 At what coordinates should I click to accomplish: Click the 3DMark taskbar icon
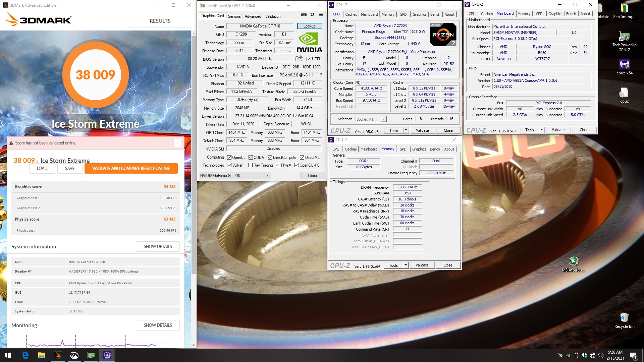point(58,355)
